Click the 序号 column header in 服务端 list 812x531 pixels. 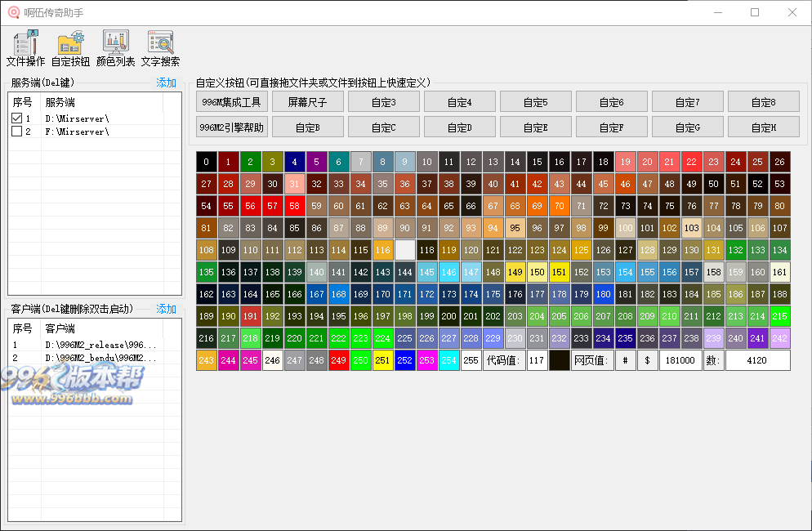tap(23, 102)
